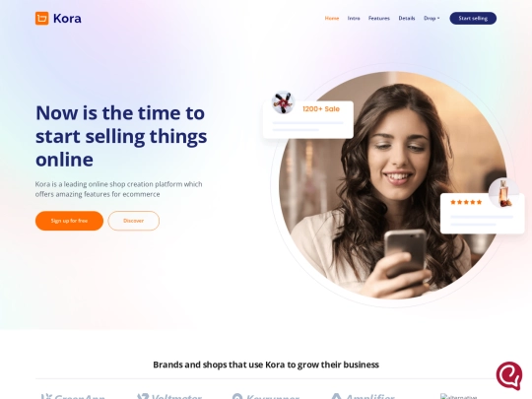Click the Keyrunner brand logo

click(x=266, y=396)
